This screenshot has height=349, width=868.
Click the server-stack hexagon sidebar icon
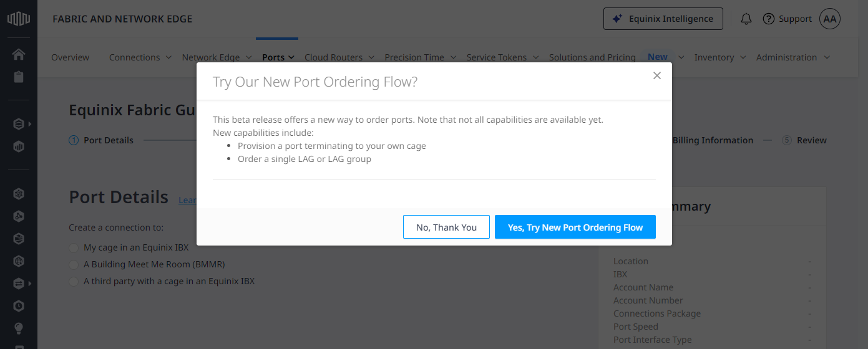19,239
